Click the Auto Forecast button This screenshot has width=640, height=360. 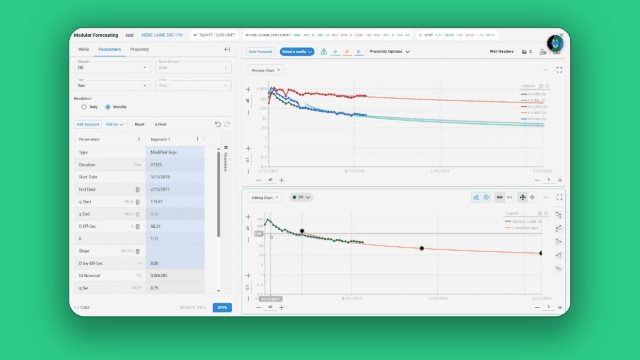pos(260,51)
